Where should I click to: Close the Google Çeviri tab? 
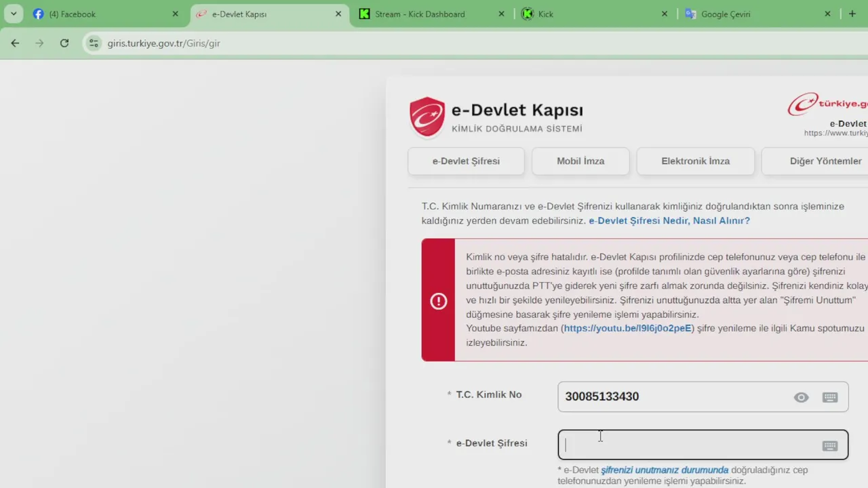click(x=827, y=14)
